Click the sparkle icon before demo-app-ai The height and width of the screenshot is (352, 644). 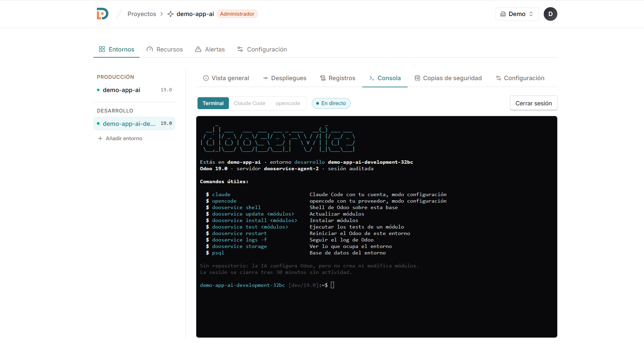click(x=171, y=14)
